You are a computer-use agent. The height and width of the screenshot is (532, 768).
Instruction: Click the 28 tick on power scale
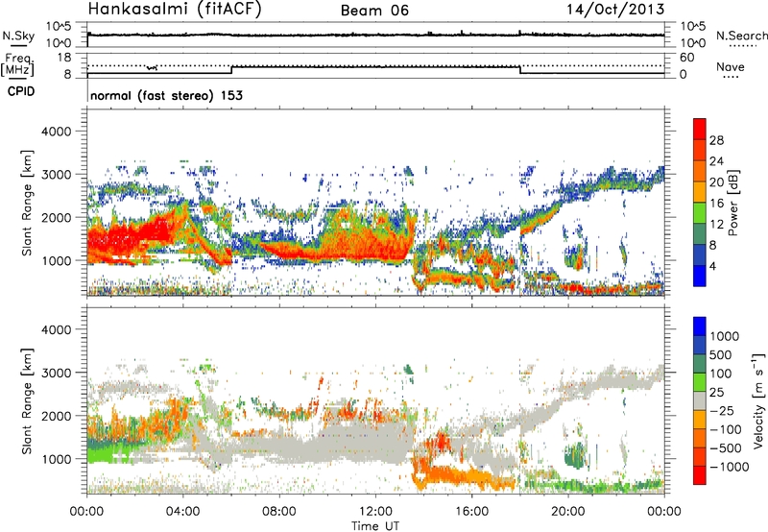pyautogui.click(x=716, y=140)
